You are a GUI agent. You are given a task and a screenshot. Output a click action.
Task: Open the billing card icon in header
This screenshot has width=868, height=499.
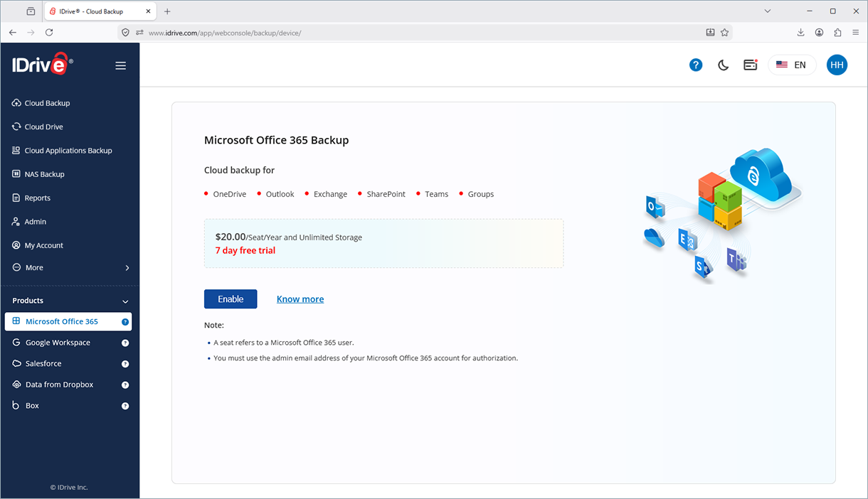[751, 65]
